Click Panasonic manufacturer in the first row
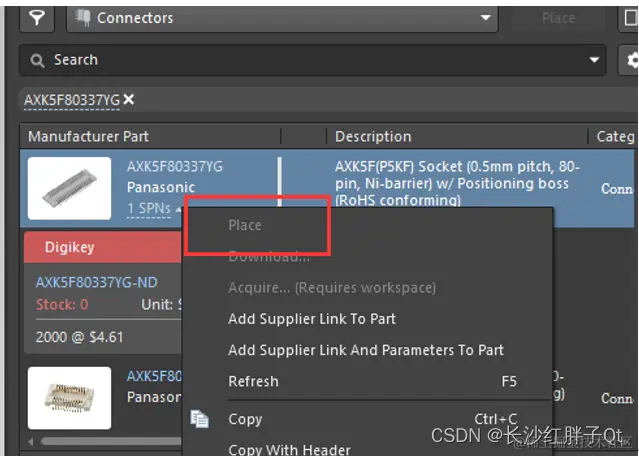 pyautogui.click(x=161, y=187)
